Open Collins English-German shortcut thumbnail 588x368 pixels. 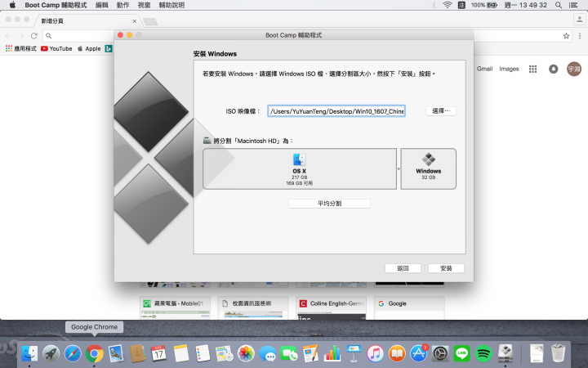tap(331, 308)
